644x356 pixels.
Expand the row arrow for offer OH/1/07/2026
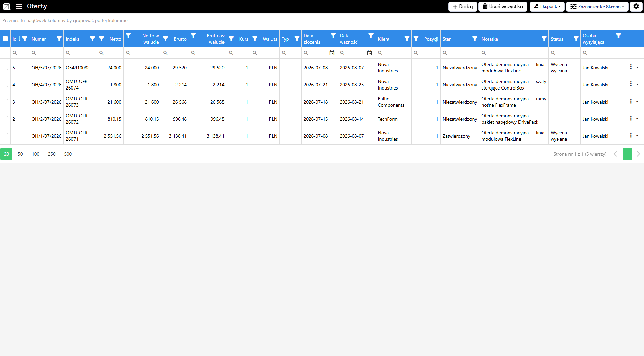[637, 136]
